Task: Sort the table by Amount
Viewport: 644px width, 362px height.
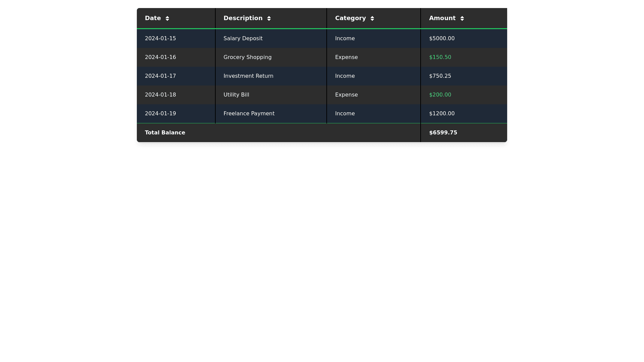Action: tap(446, 18)
